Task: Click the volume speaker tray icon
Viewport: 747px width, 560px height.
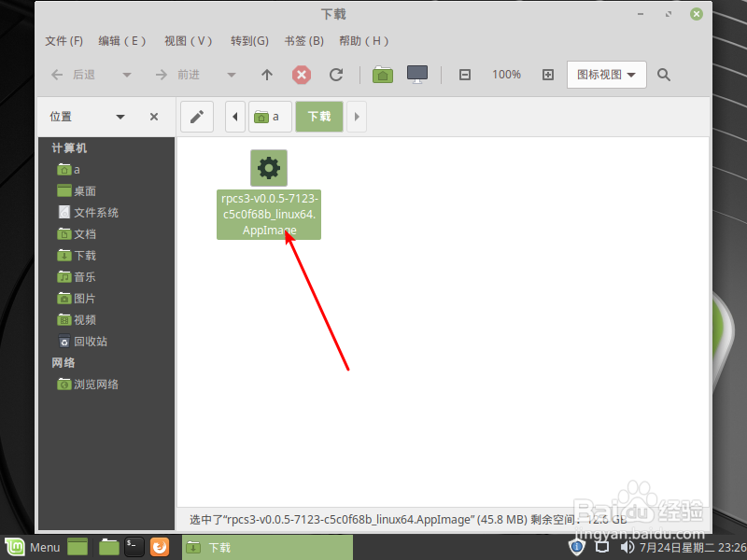Action: [x=627, y=547]
